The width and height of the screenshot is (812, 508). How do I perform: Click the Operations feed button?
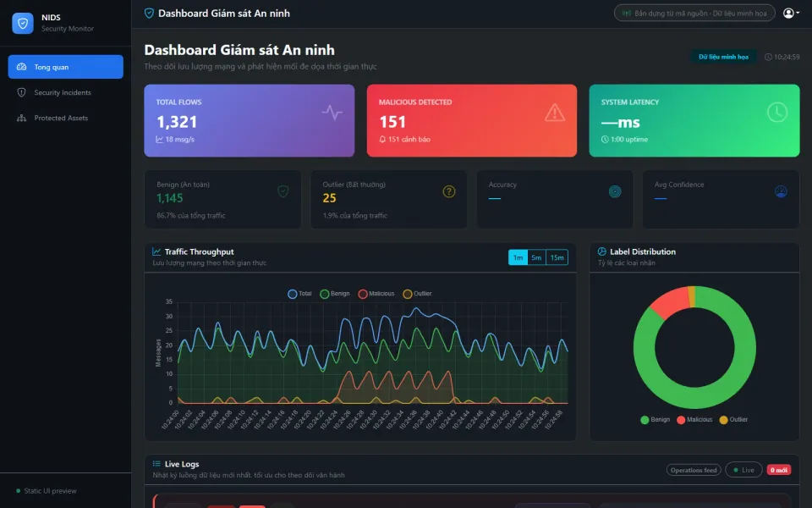694,470
